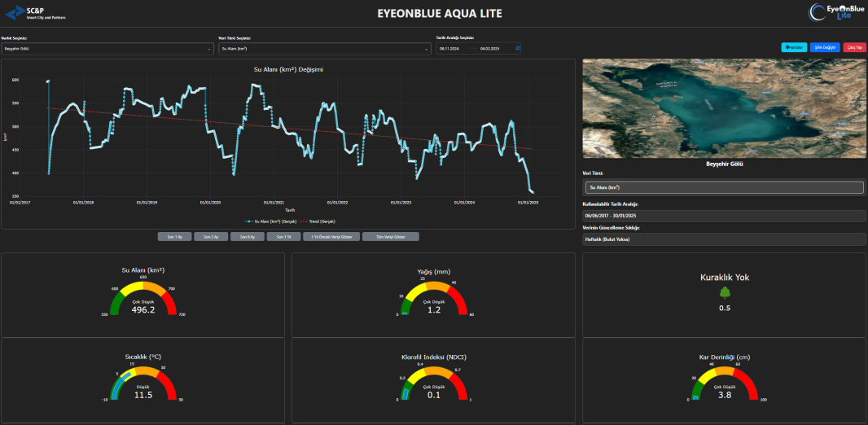Click Tüm Veriyi Göster button
The image size is (868, 425).
pos(390,236)
